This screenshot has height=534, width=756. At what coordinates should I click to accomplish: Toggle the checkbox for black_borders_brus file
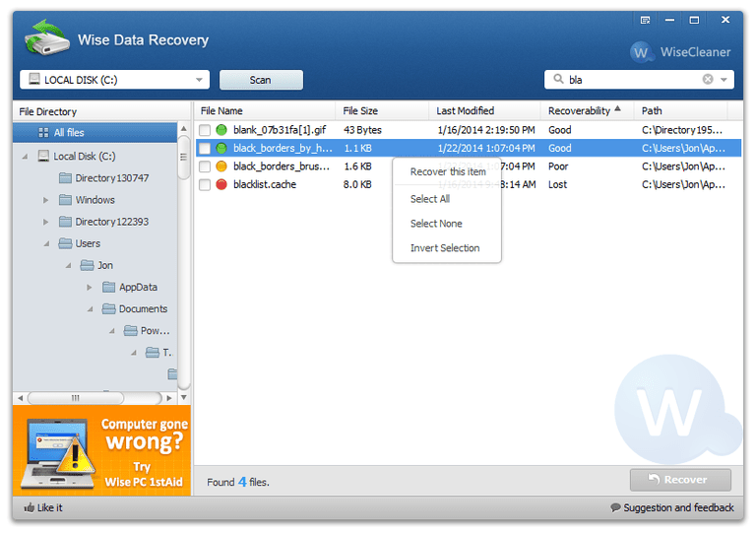click(x=205, y=167)
